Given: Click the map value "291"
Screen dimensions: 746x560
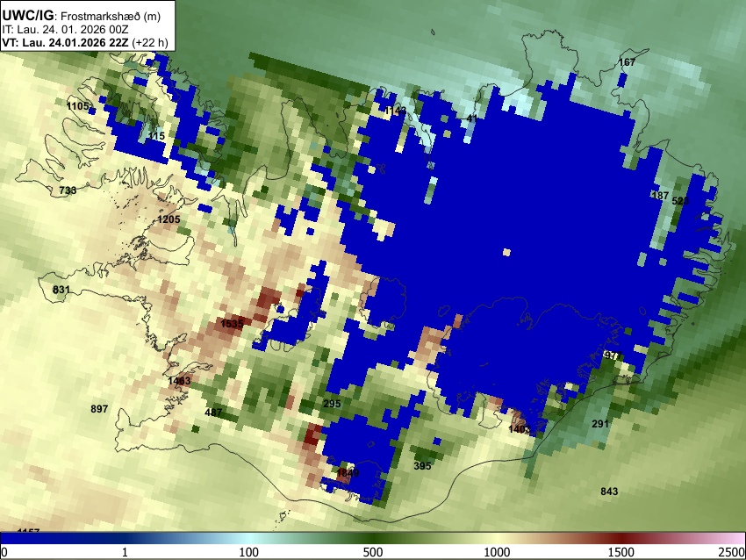Looking at the screenshot, I should [600, 423].
